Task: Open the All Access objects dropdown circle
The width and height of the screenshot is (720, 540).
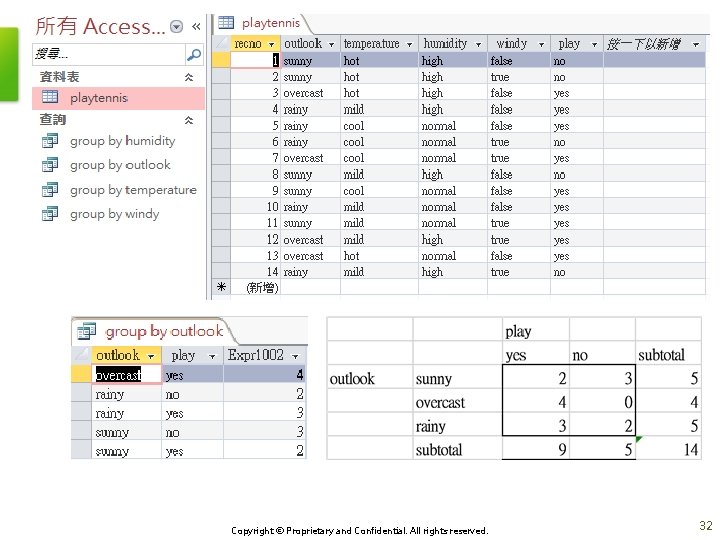Action: pyautogui.click(x=176, y=27)
